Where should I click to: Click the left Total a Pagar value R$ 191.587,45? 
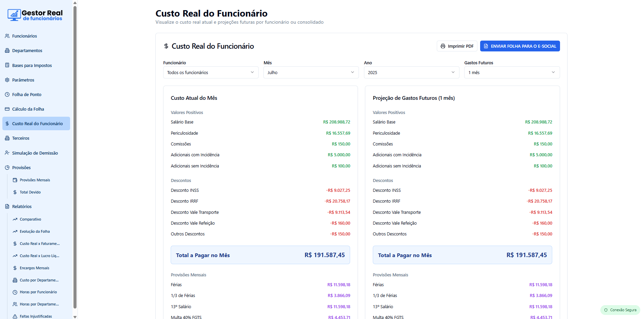click(324, 255)
